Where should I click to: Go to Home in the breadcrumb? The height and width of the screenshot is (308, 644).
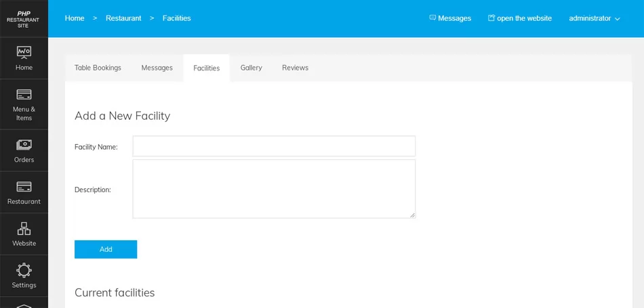tap(75, 18)
